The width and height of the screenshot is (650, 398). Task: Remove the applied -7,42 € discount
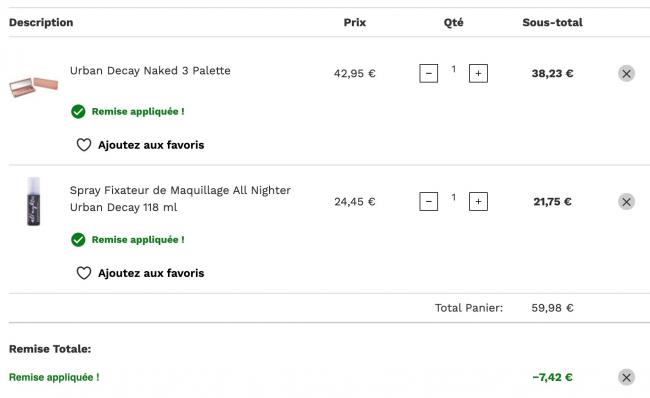[626, 377]
